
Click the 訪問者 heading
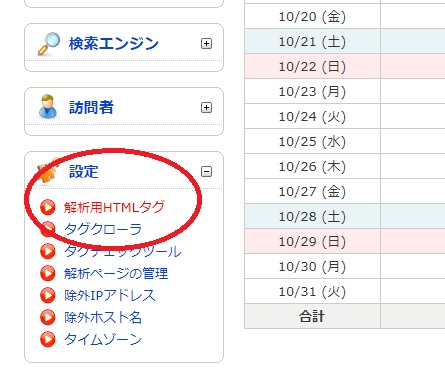point(91,107)
